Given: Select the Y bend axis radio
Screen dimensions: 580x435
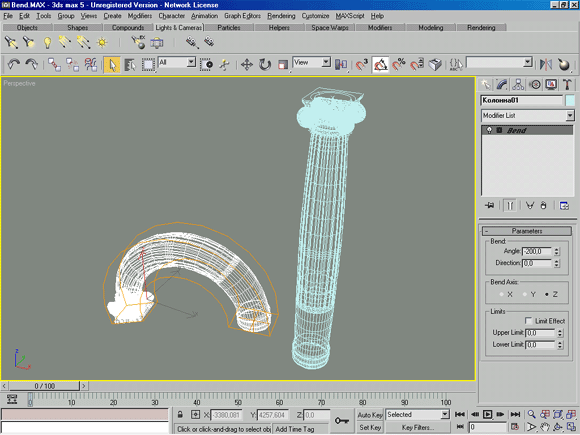Looking at the screenshot, I should 525,294.
